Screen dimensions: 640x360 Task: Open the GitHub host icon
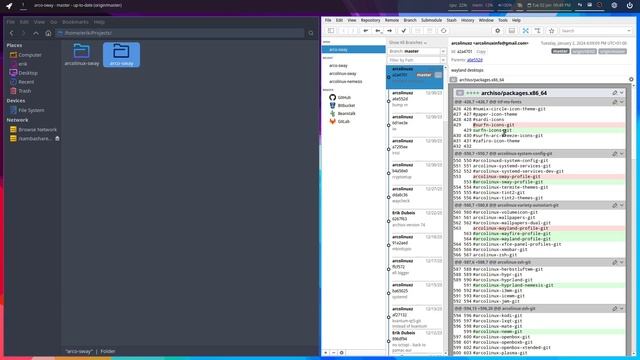[333, 98]
